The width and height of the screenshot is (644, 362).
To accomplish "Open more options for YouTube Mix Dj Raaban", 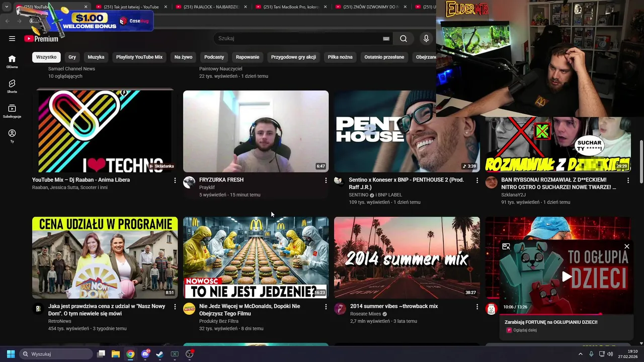I will 175,180.
